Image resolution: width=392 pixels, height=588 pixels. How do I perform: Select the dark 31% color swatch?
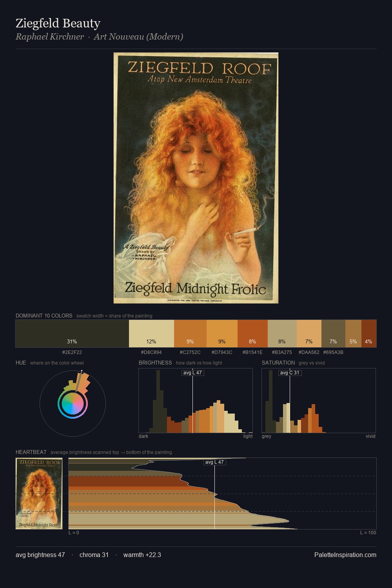pos(72,334)
